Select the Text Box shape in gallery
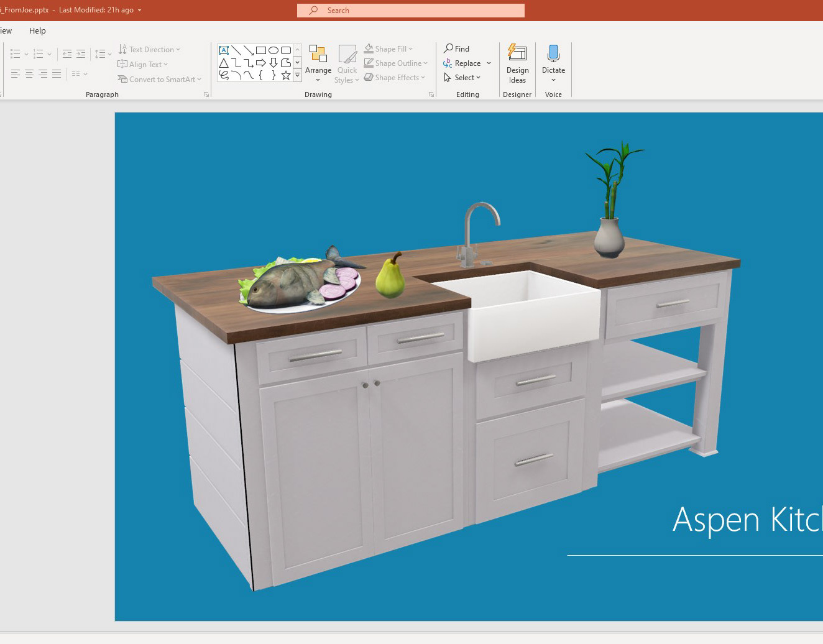823x644 pixels. click(x=224, y=50)
